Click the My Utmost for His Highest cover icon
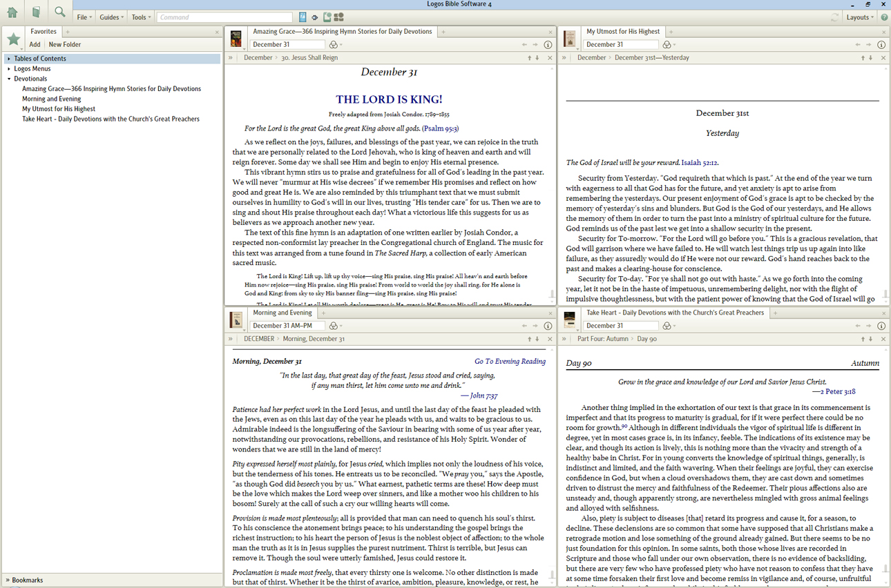 [x=570, y=38]
